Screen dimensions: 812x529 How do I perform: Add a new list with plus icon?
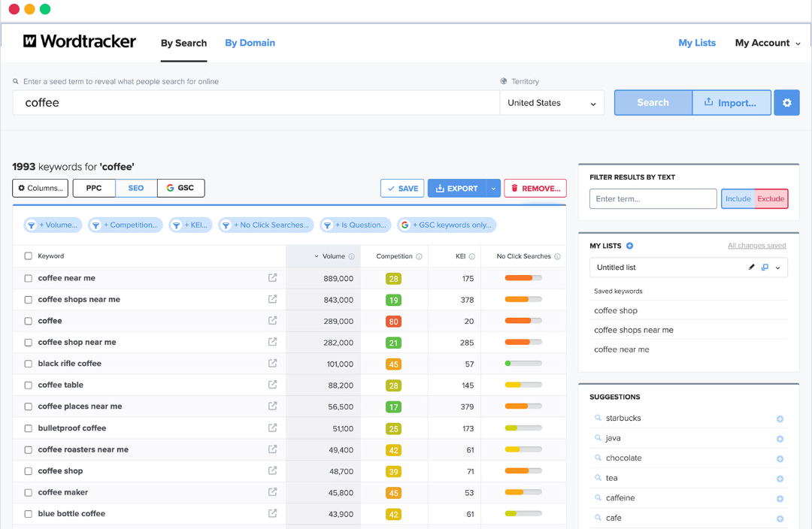tap(629, 246)
